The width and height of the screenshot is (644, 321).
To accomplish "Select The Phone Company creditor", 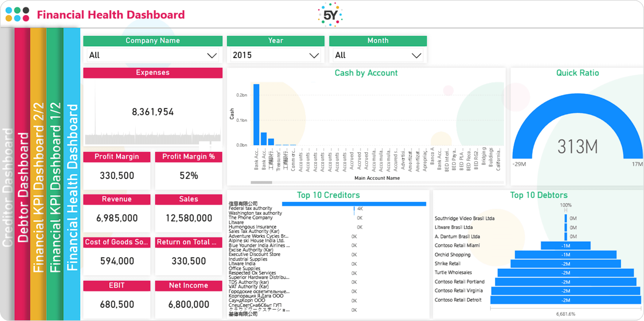I will pyautogui.click(x=250, y=218).
